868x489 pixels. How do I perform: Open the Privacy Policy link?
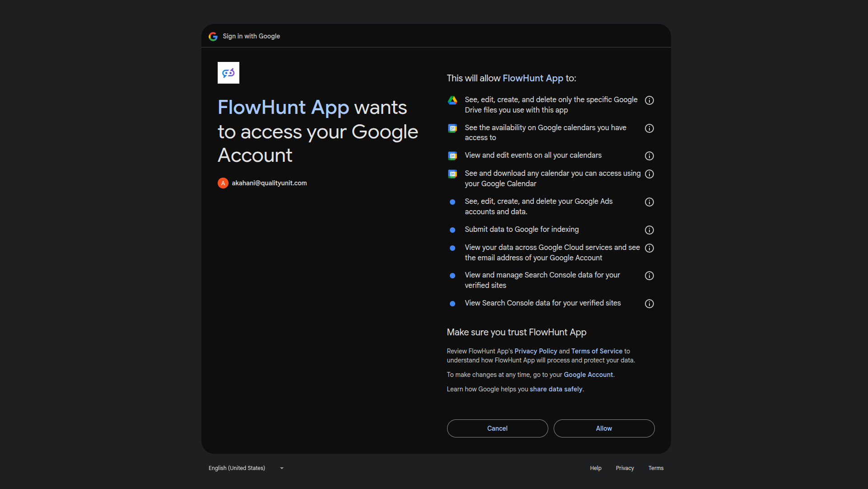point(535,351)
